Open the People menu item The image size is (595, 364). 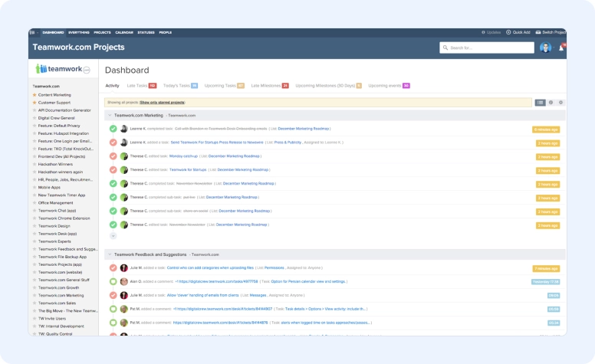(x=165, y=33)
